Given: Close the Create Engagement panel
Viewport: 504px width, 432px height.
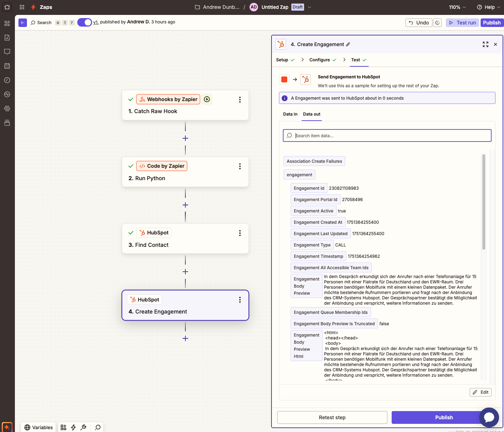Looking at the screenshot, I should (x=495, y=44).
